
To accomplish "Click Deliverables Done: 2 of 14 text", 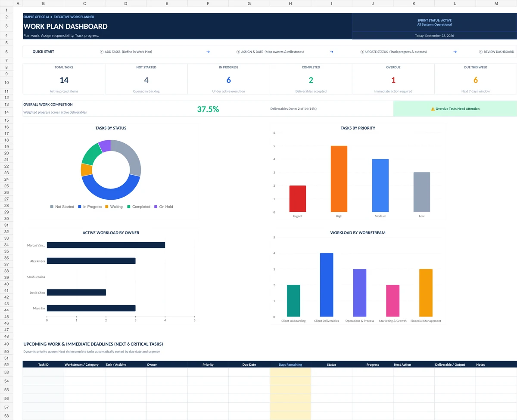I will tap(293, 109).
